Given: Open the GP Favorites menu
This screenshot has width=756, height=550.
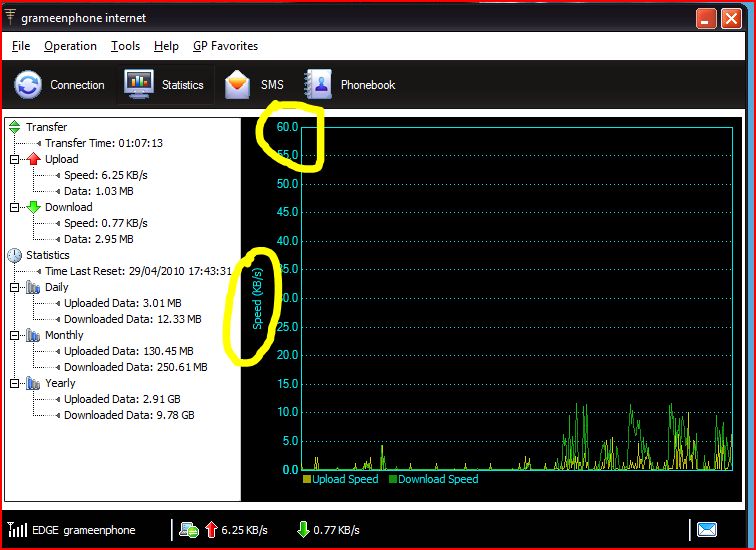Looking at the screenshot, I should (225, 46).
